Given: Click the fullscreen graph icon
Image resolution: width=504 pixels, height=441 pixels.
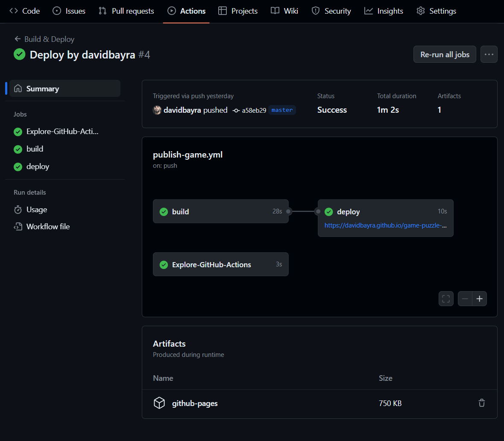Looking at the screenshot, I should [446, 299].
